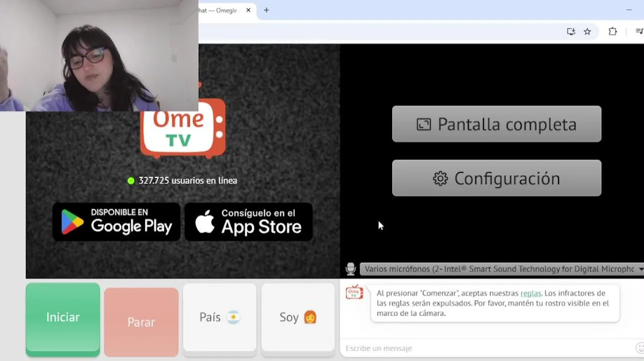Click the Google Play badge
The height and width of the screenshot is (361, 644).
[x=116, y=222]
